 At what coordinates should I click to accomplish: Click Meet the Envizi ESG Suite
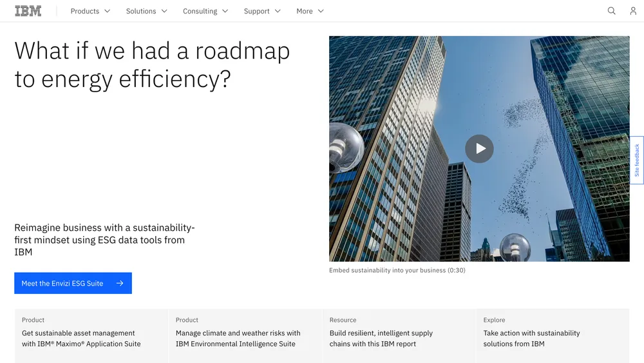tap(73, 283)
